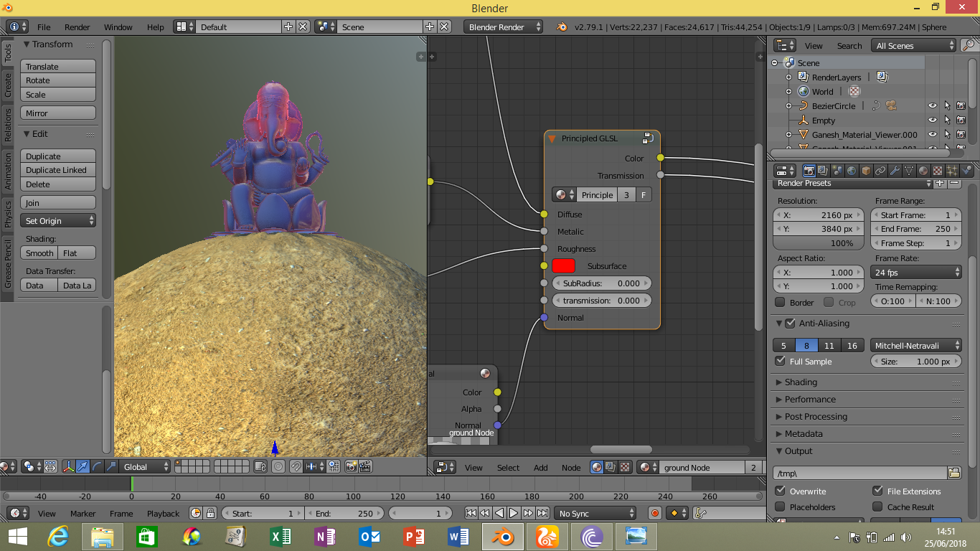Open the Mitchell-Netravali filter dropdown

[x=916, y=345]
